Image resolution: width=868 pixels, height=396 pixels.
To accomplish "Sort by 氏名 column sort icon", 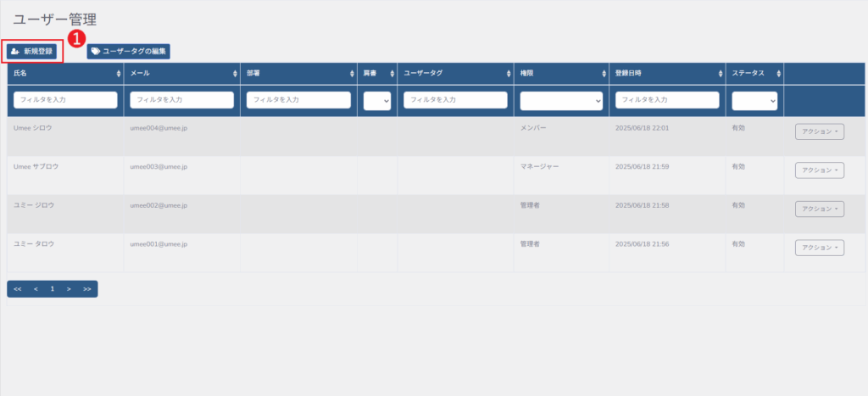I will point(119,74).
